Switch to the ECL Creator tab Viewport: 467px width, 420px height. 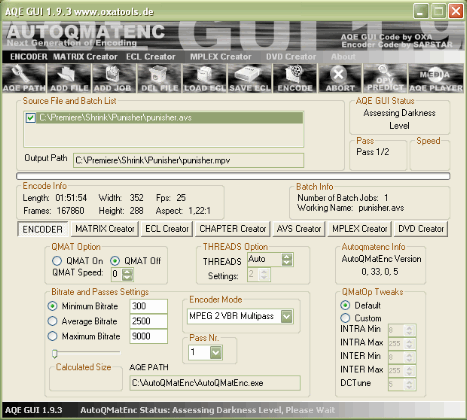pos(167,229)
